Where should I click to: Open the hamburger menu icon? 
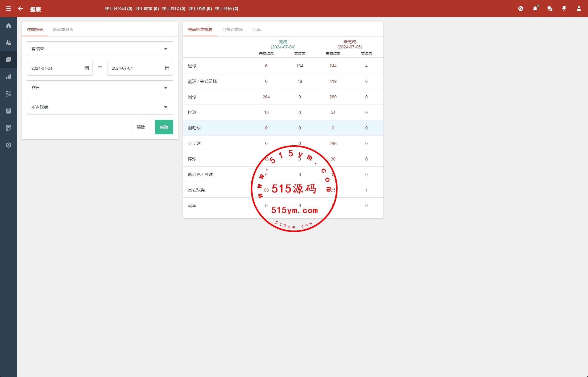tap(9, 9)
